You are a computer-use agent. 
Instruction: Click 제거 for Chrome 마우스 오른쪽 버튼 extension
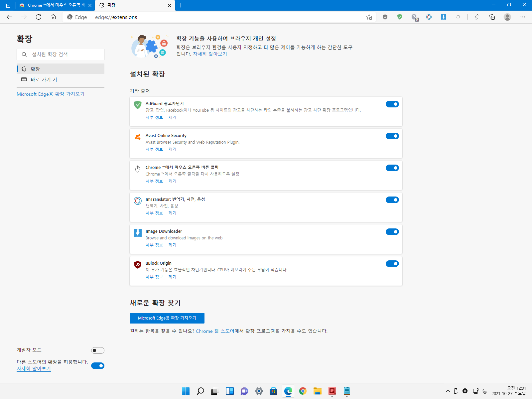172,181
